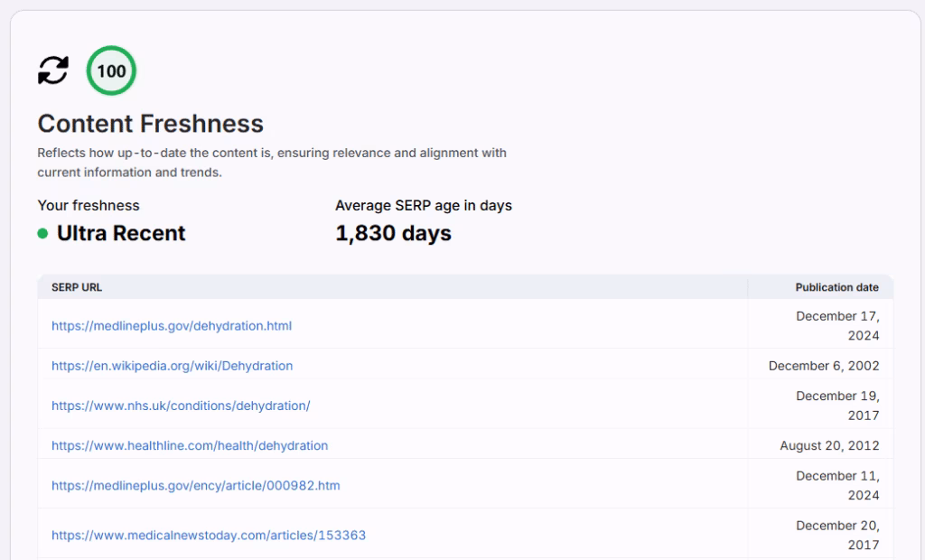Viewport: 925px width, 560px height.
Task: Click the 1,830 days value
Action: [x=393, y=233]
